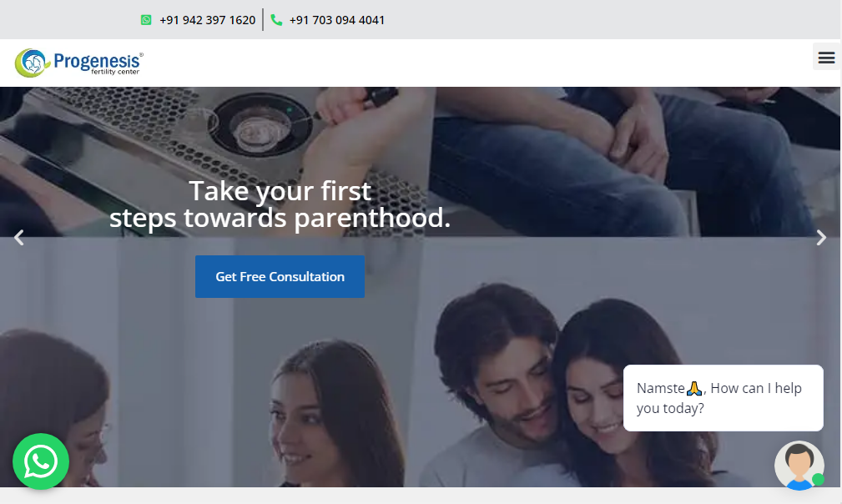Open WhatsApp number +91 942 397 1620

click(x=207, y=20)
